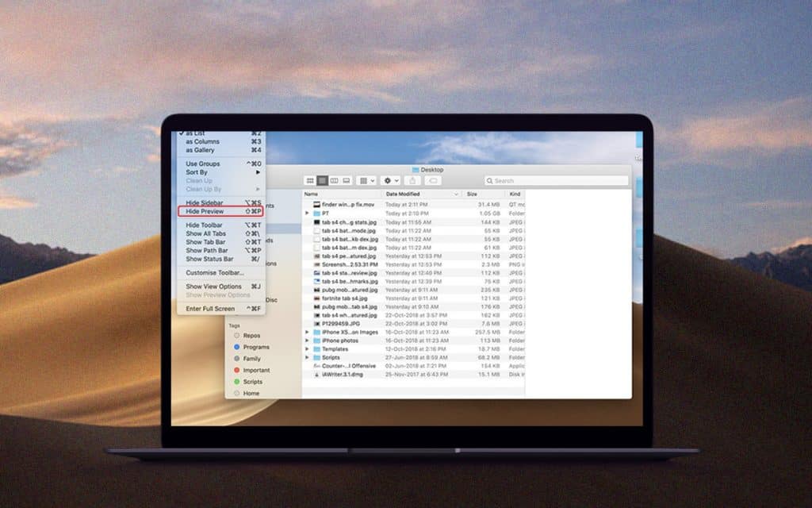Viewport: 812px width, 508px height.
Task: Switch to column view in toolbar
Action: coord(334,181)
